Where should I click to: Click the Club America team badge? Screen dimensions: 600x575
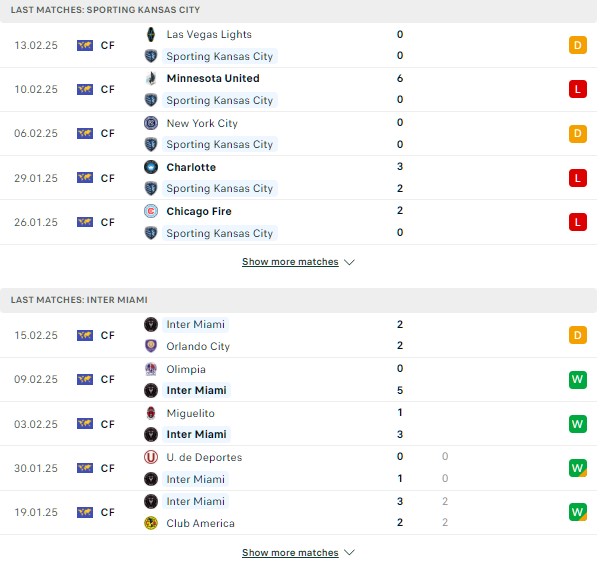click(x=151, y=523)
